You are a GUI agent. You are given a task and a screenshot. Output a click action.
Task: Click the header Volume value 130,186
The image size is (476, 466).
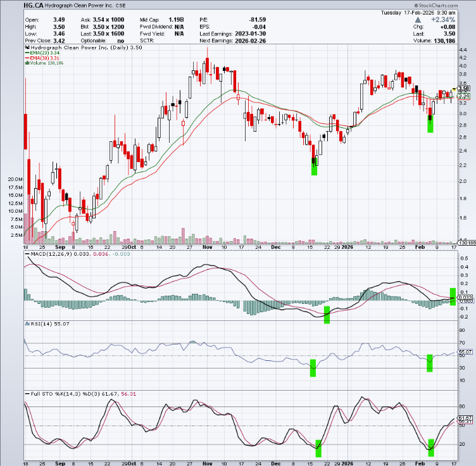pos(445,41)
